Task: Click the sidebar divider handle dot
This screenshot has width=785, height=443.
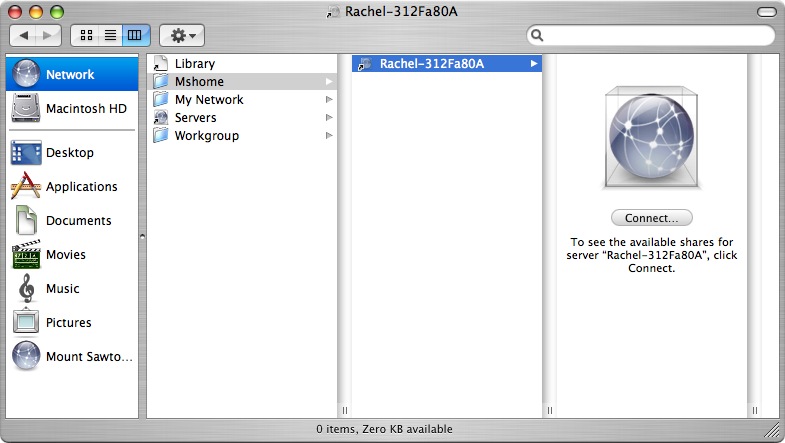Action: (x=142, y=236)
